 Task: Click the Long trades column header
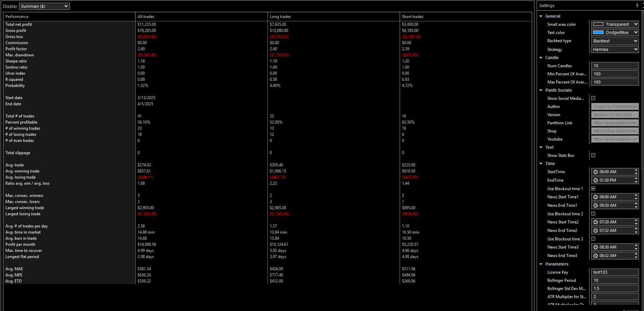(x=279, y=17)
